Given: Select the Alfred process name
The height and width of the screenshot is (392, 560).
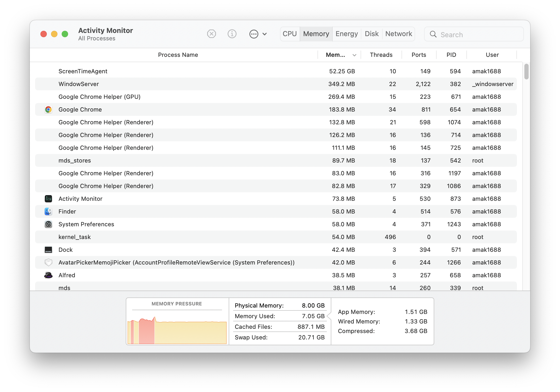Looking at the screenshot, I should pos(67,275).
